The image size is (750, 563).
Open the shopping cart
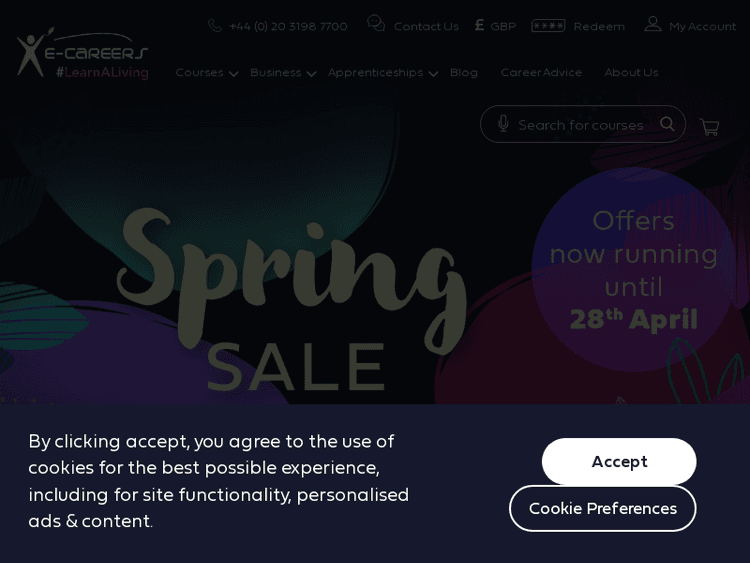(709, 127)
